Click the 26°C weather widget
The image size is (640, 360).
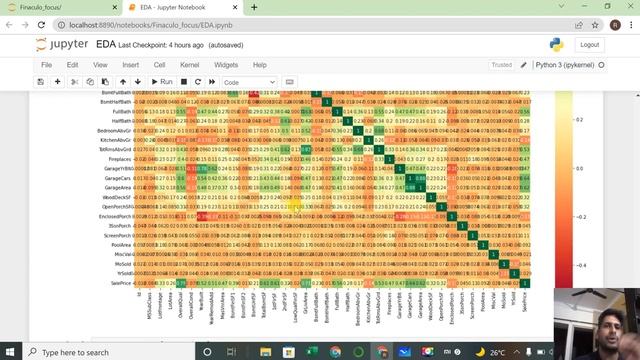click(490, 352)
